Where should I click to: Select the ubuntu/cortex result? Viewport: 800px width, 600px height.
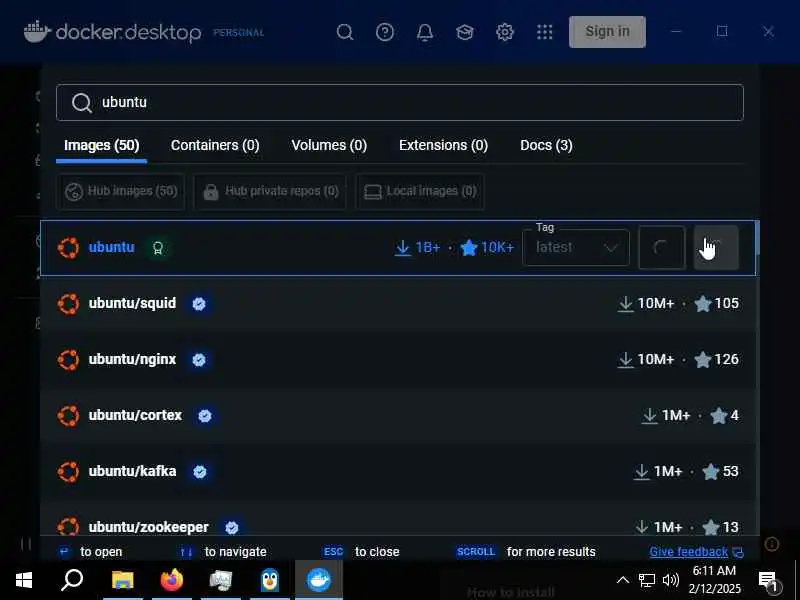(398, 416)
